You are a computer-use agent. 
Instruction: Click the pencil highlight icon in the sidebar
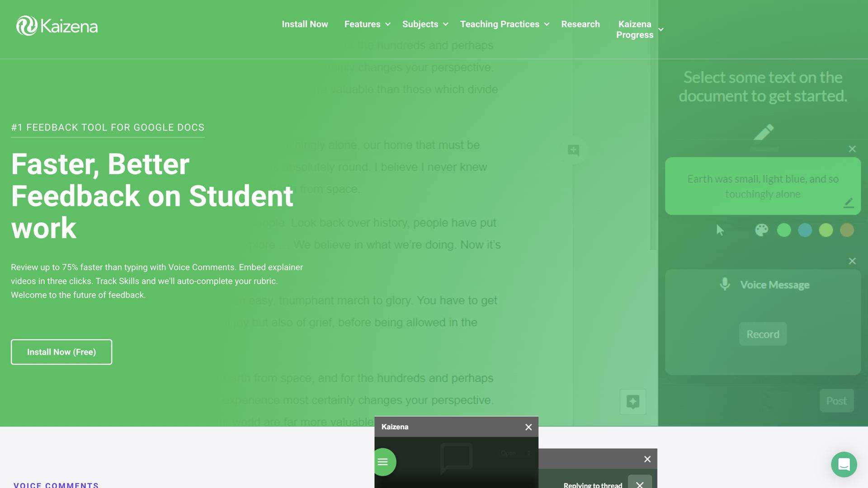(x=764, y=132)
